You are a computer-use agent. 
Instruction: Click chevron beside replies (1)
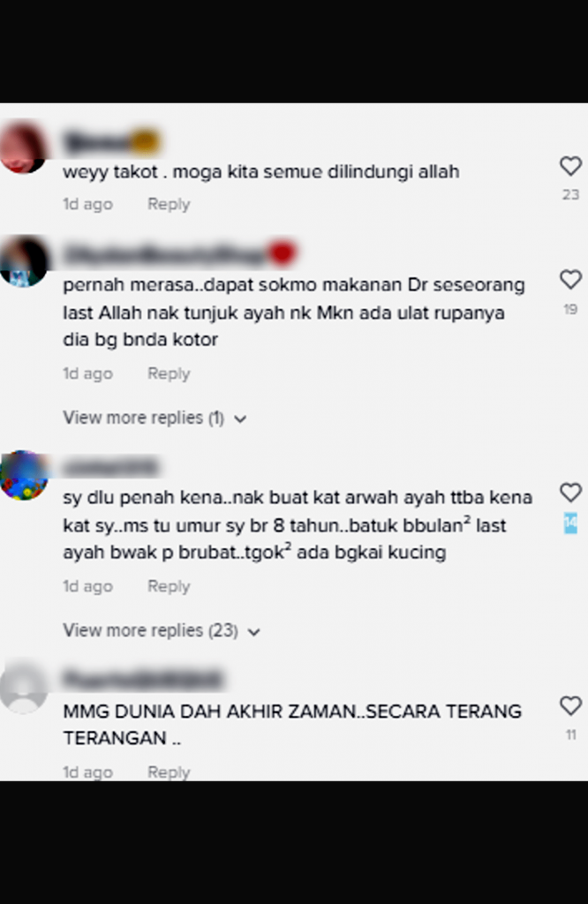[240, 419]
